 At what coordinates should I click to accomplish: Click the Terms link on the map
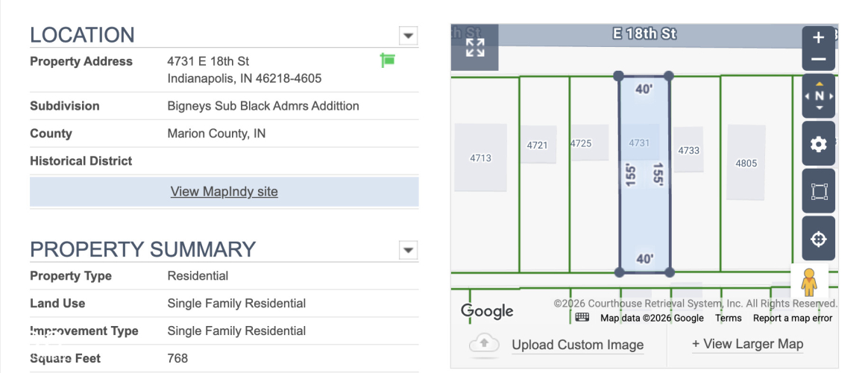pyautogui.click(x=728, y=318)
